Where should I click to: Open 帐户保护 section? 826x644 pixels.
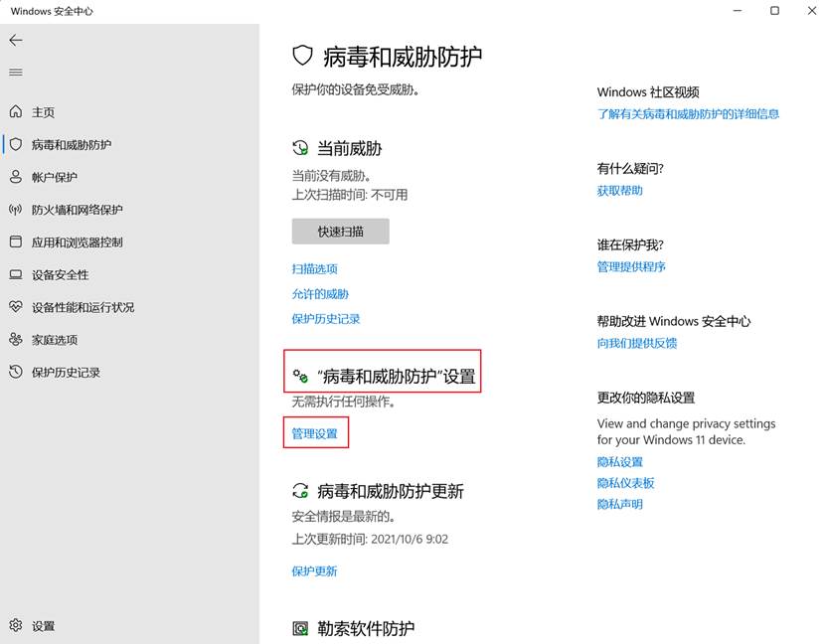55,178
